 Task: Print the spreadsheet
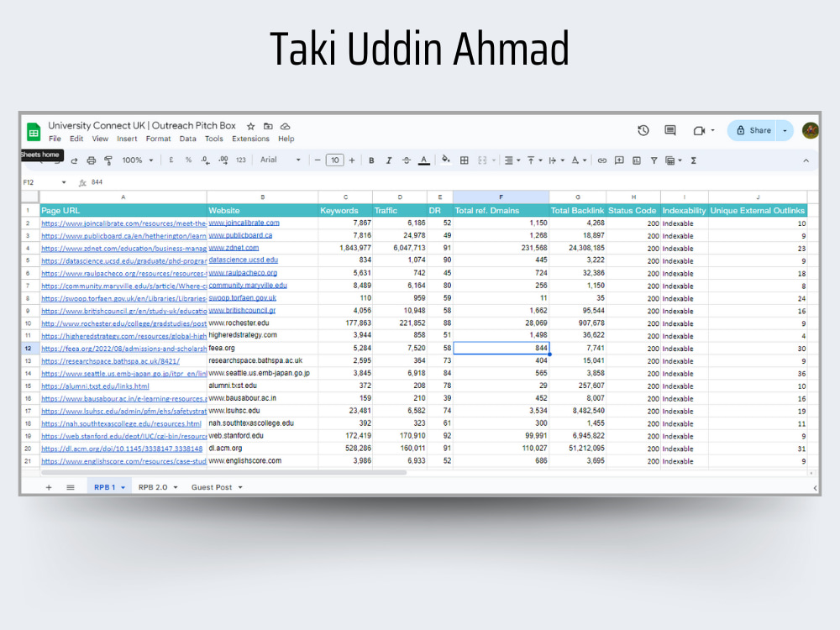[91, 160]
